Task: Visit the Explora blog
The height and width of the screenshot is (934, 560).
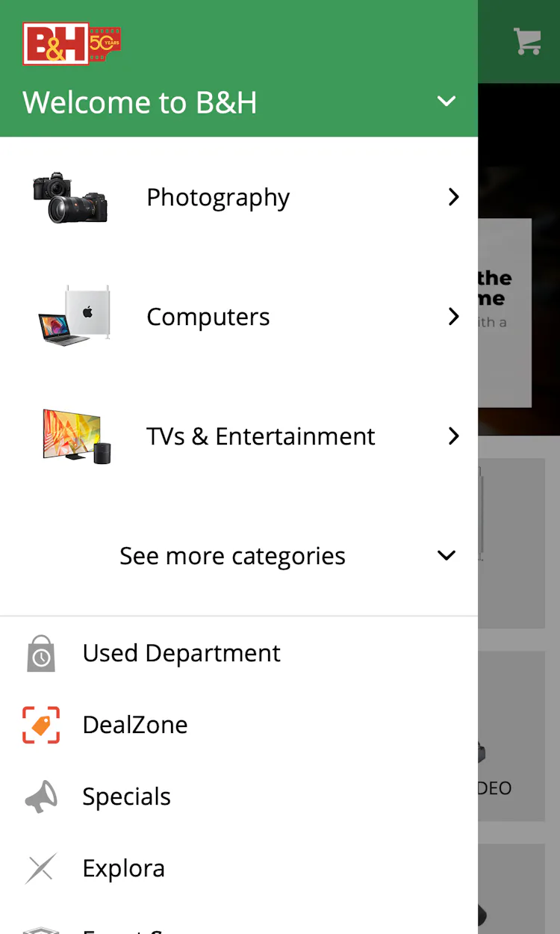Action: 123,867
